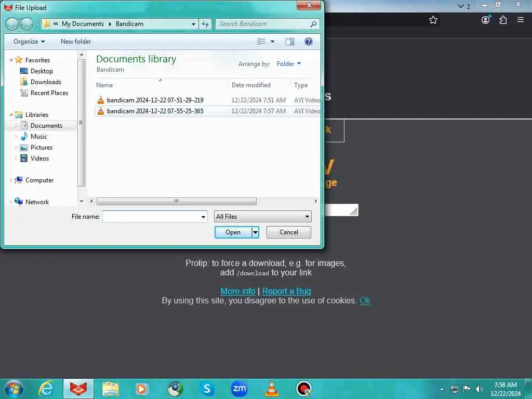The width and height of the screenshot is (532, 399).
Task: Click the Search Bandicam field
Action: point(263,24)
